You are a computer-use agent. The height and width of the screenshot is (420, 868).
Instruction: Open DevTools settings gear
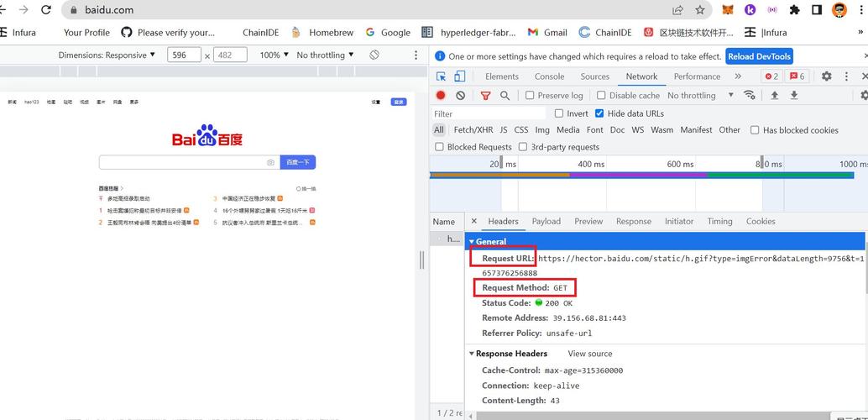tap(827, 76)
